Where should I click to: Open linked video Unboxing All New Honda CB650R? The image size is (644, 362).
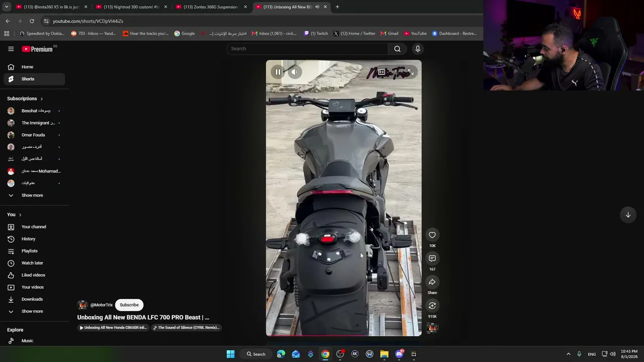coord(113,327)
